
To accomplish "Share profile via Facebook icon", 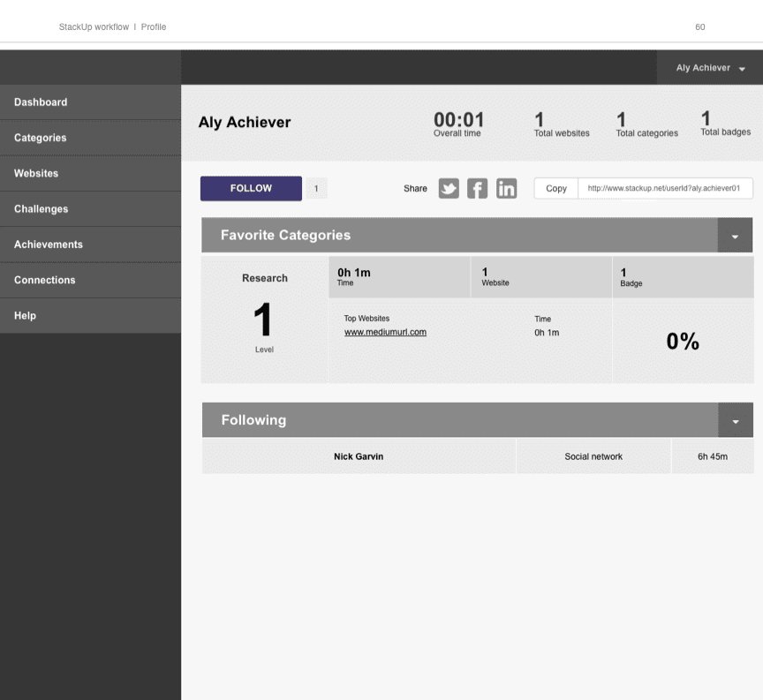I will click(x=477, y=189).
